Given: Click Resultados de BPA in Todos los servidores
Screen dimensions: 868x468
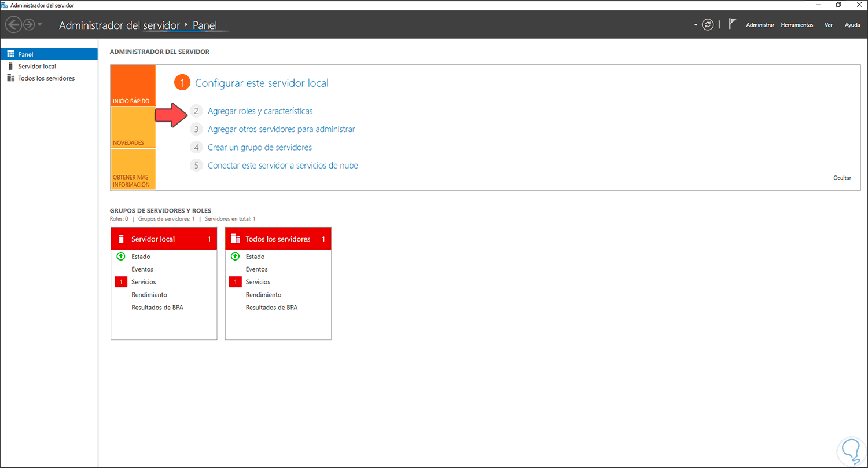Looking at the screenshot, I should (271, 308).
